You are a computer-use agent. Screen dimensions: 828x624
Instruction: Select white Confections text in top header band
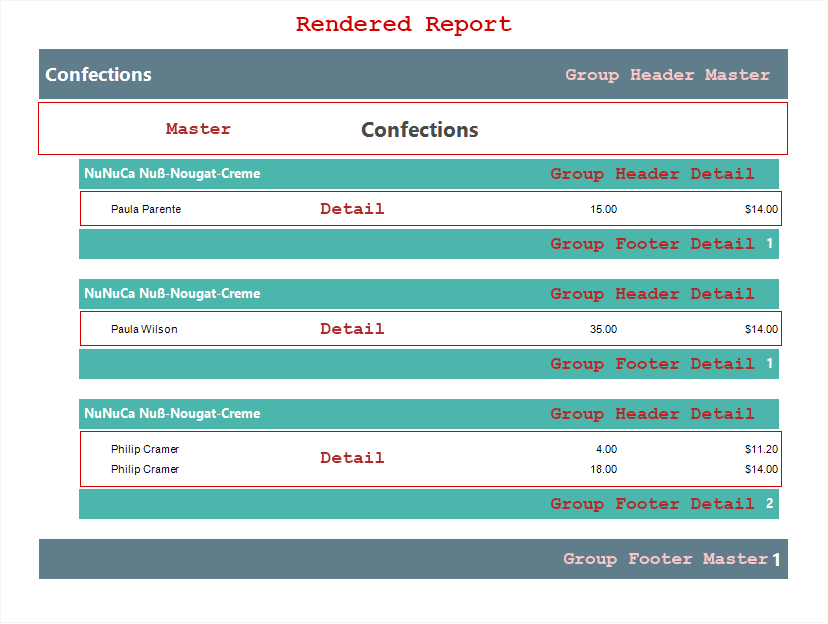click(98, 75)
